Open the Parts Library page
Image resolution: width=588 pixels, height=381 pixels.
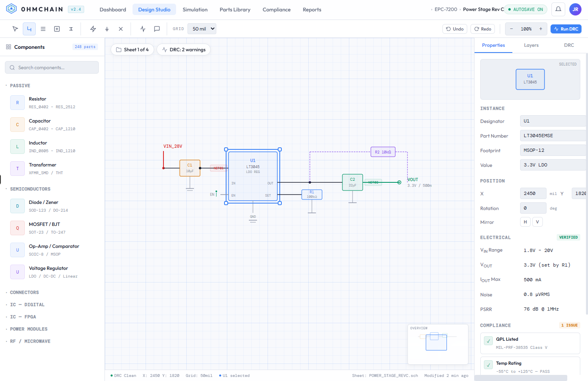click(235, 9)
